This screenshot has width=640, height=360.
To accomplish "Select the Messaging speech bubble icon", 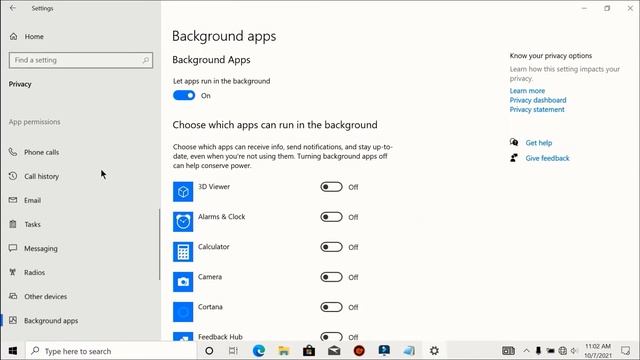I will point(13,248).
